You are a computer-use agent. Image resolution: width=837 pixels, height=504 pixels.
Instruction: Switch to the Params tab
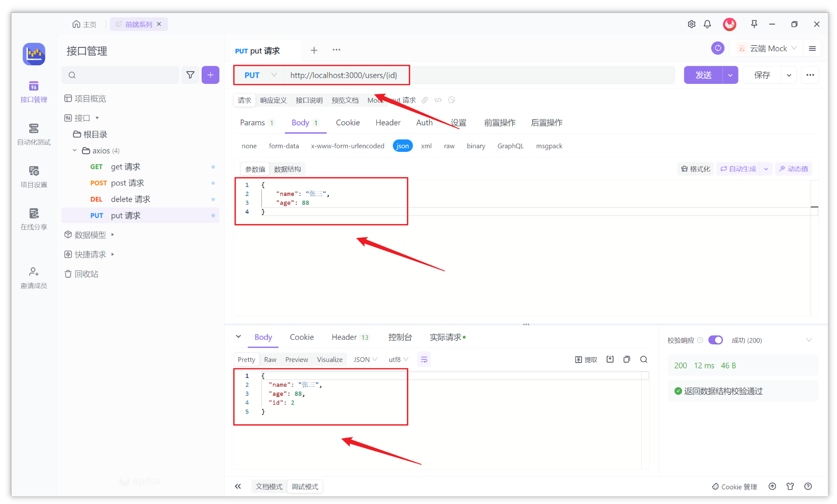pyautogui.click(x=257, y=123)
